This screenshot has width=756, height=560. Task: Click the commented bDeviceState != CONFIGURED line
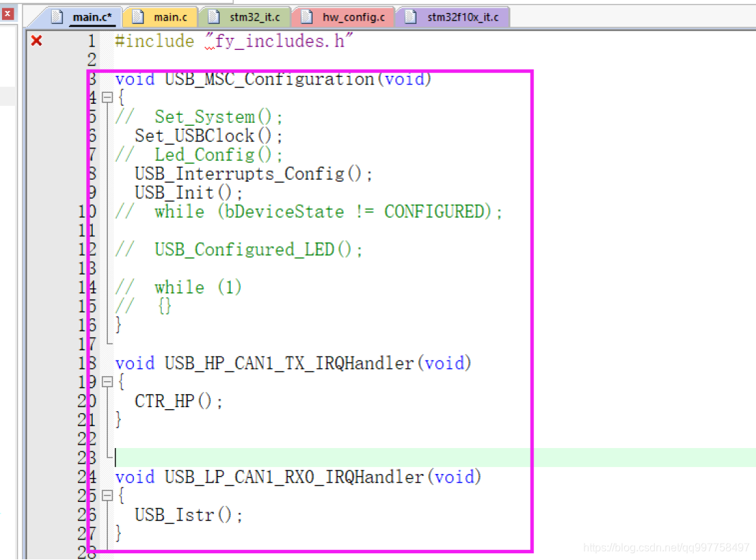click(x=309, y=212)
